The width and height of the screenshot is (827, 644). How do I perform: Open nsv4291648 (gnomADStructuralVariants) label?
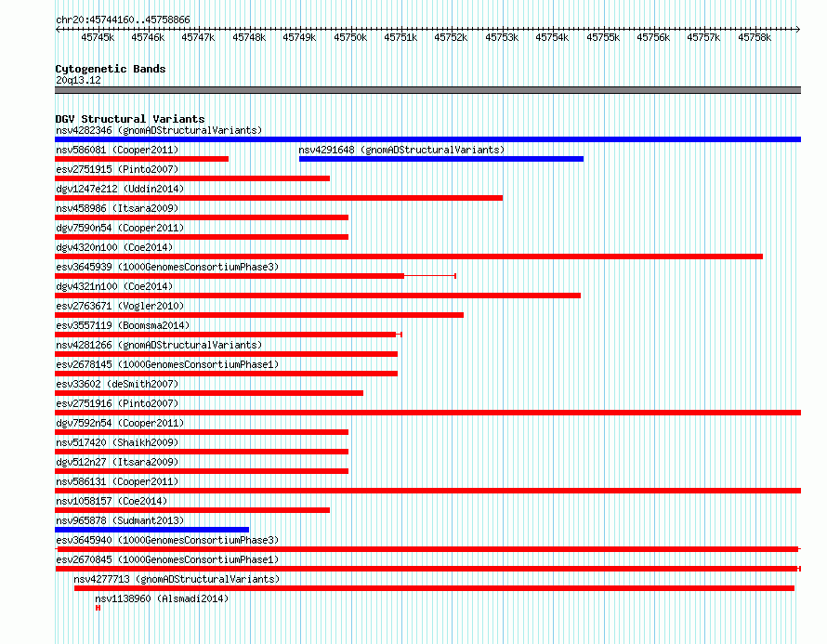[401, 150]
